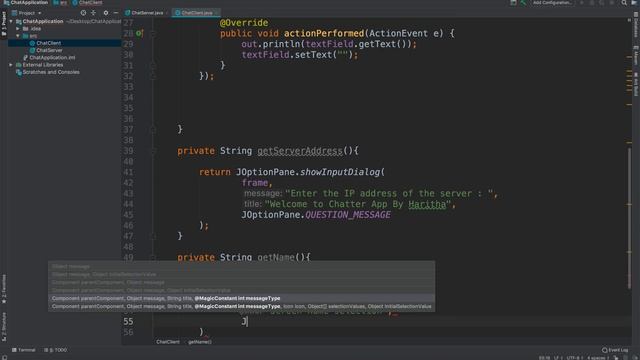The height and width of the screenshot is (360, 640).
Task: Select the overload hint ending with initialSelectionValue
Action: 241,307
